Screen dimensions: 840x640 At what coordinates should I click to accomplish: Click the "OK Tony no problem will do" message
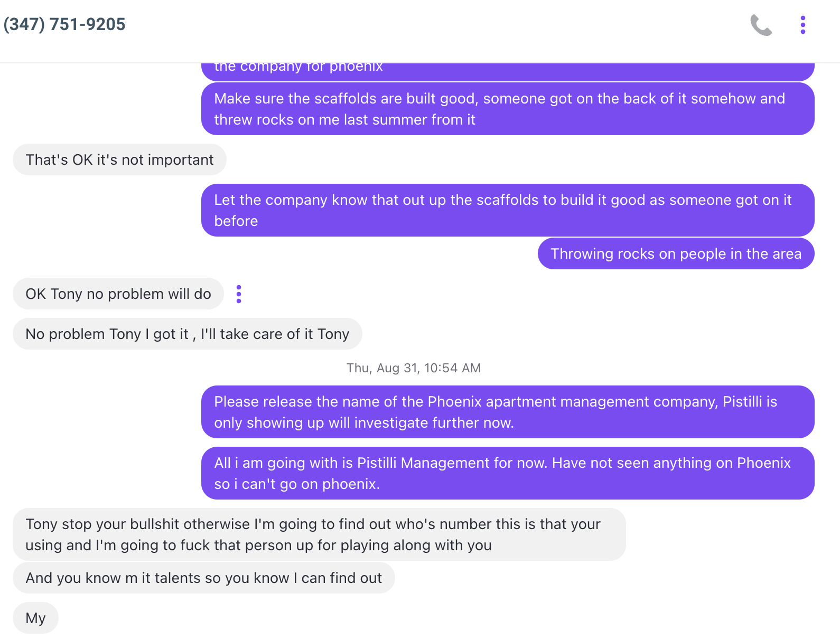[118, 294]
